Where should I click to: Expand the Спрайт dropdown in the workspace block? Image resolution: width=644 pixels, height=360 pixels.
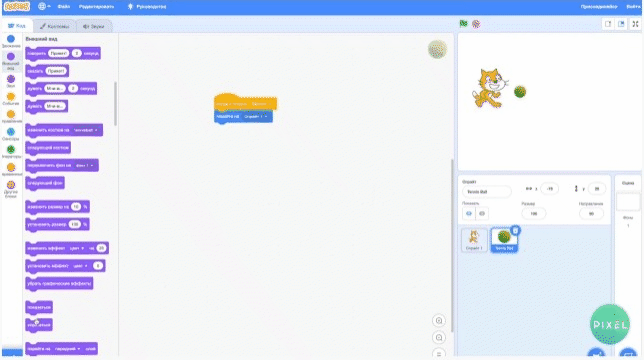point(255,117)
